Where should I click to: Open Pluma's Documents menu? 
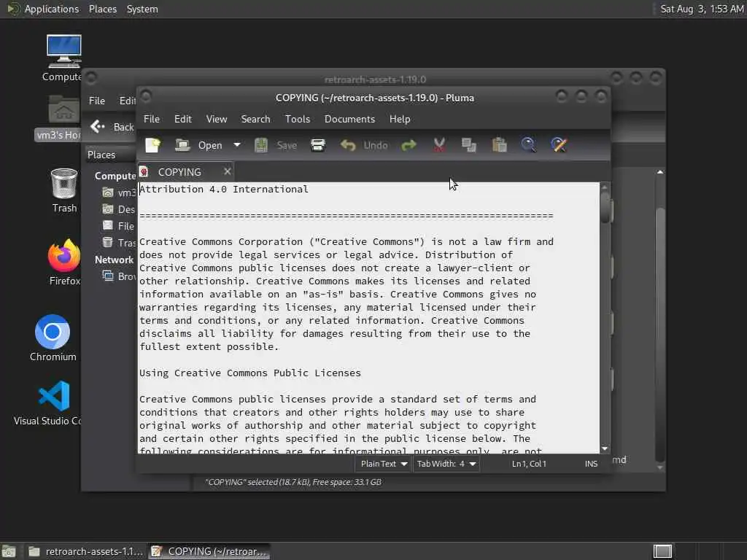349,119
